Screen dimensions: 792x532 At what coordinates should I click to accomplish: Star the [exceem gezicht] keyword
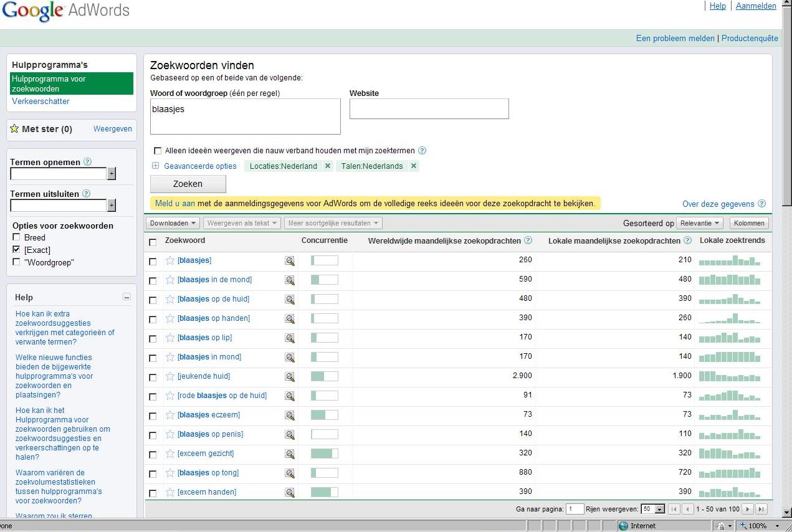[170, 454]
